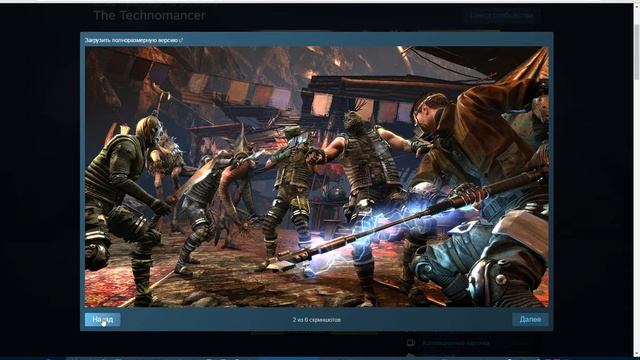Click the scrollbar up arrow
The width and height of the screenshot is (640, 360).
[636, 7]
